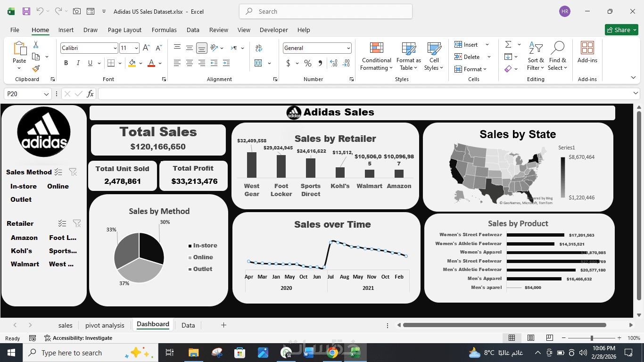
Task: Expand the Paste options arrow
Action: (x=19, y=67)
